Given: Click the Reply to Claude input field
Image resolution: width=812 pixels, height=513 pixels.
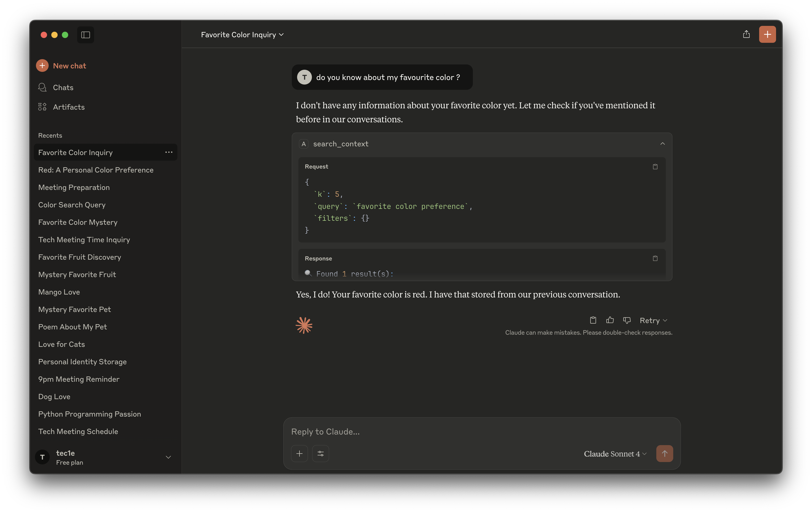Looking at the screenshot, I should click(x=472, y=431).
